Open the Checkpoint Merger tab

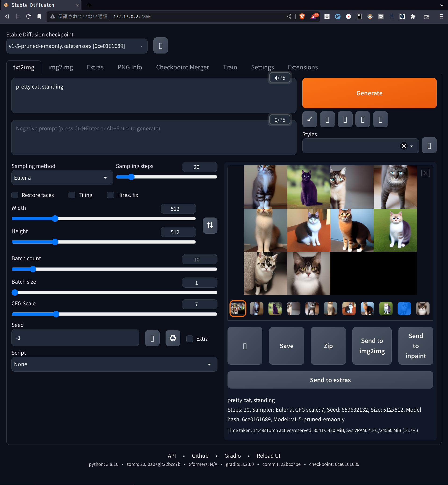coord(183,67)
